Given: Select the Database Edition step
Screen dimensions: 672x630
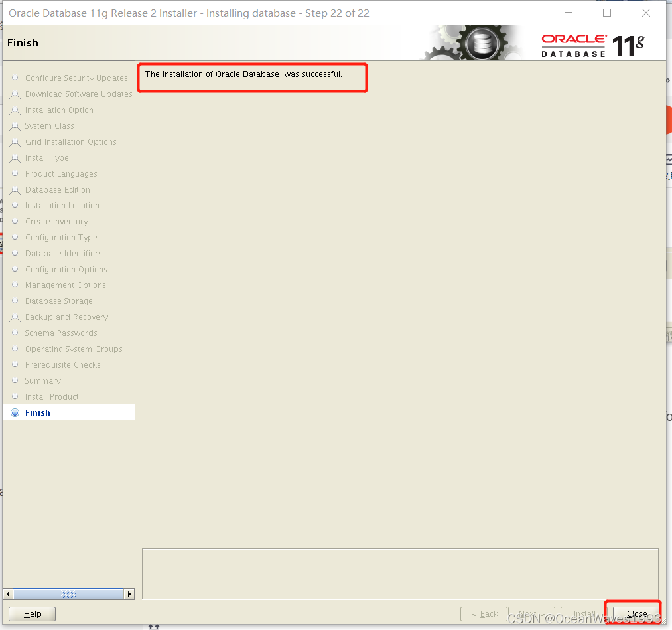Looking at the screenshot, I should tap(56, 189).
